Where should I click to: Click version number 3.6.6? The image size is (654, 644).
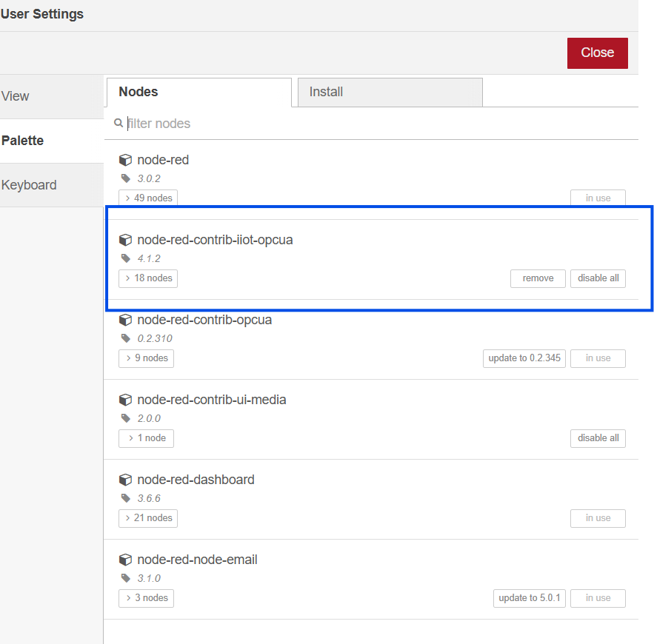pos(149,498)
